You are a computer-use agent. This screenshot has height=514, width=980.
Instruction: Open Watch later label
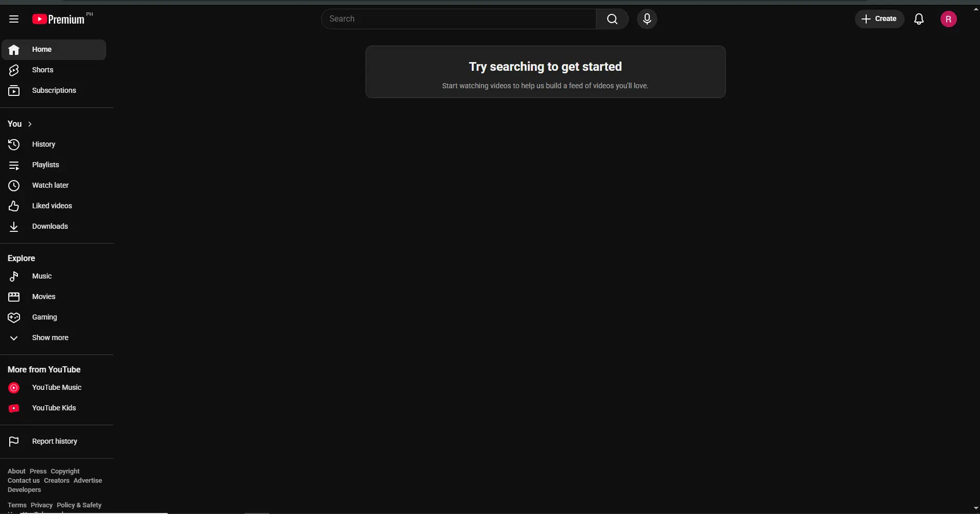pos(50,186)
